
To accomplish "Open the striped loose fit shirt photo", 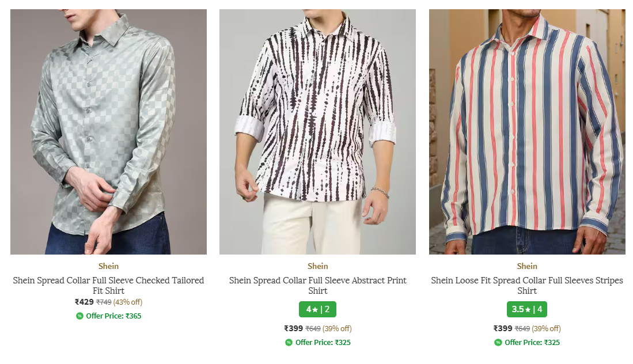I will tap(526, 131).
